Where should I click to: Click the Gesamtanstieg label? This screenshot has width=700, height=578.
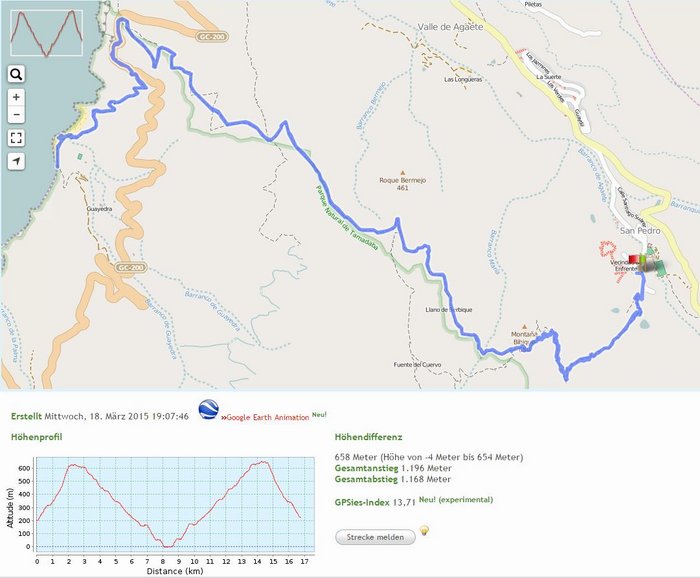365,468
